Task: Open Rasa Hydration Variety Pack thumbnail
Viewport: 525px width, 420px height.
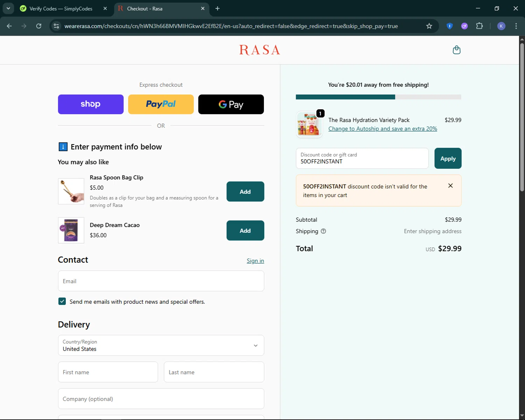Action: [309, 125]
